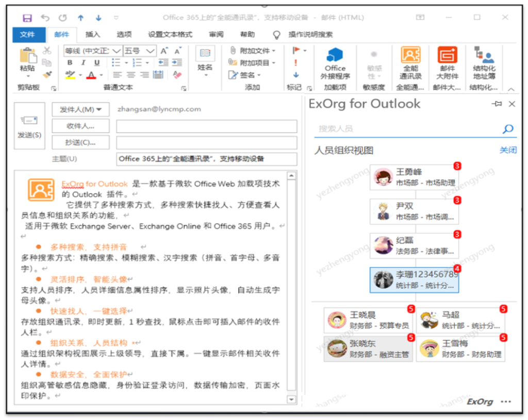The width and height of the screenshot is (528, 420).
Task: Apply bullet list formatting
Action: click(116, 62)
